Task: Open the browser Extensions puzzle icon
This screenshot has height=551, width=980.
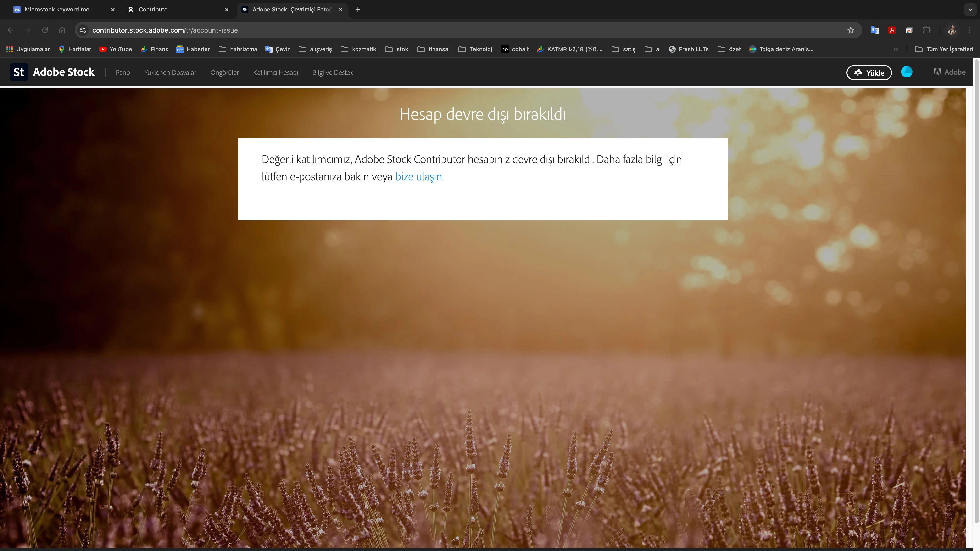Action: pyautogui.click(x=927, y=30)
